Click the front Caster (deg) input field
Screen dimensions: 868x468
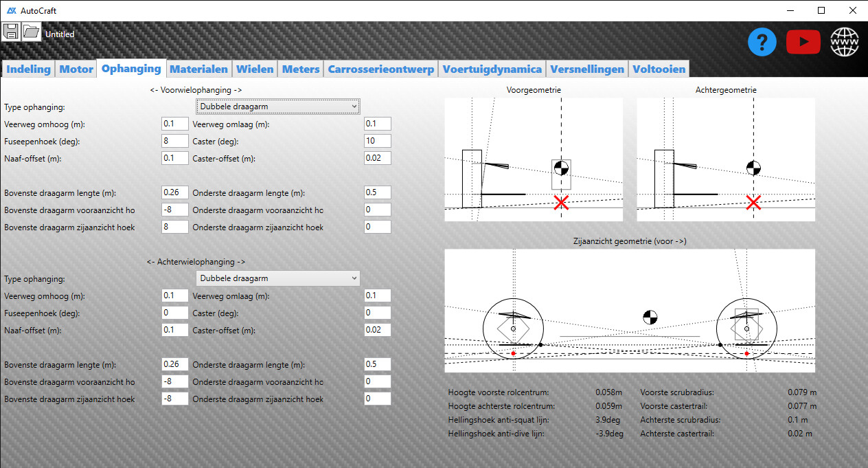click(377, 141)
